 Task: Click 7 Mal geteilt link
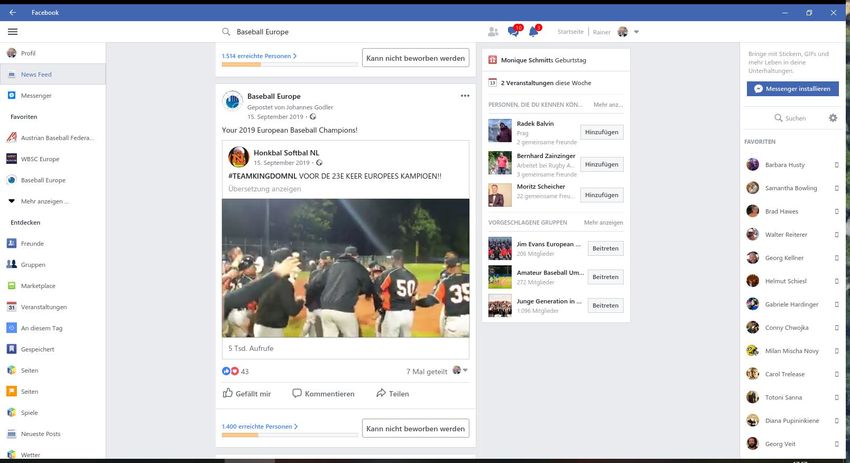[427, 371]
